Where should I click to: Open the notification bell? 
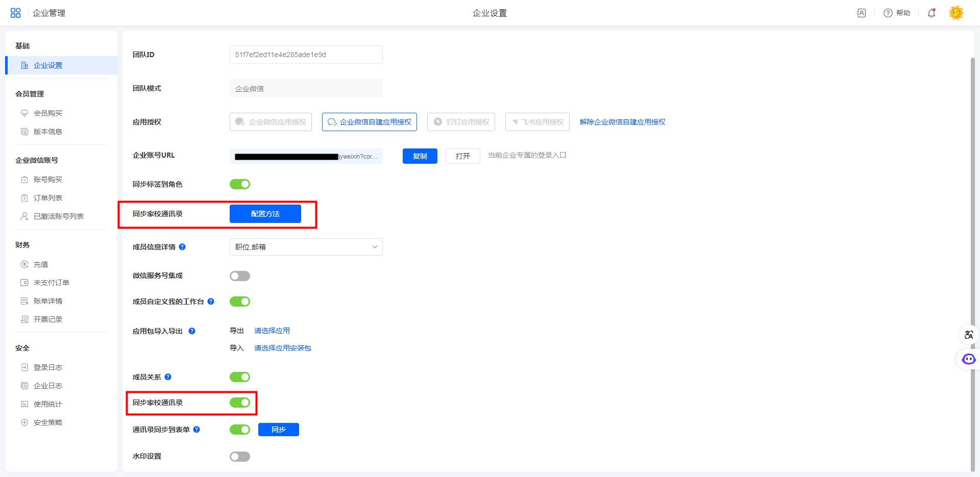(x=932, y=13)
